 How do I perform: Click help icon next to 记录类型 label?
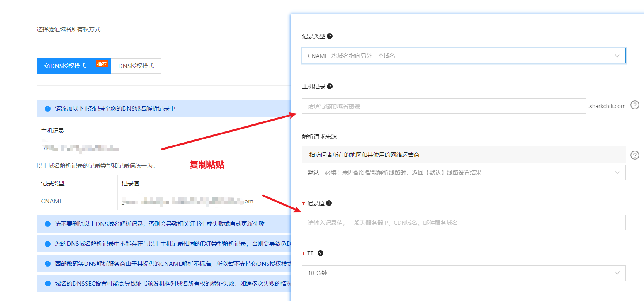pyautogui.click(x=330, y=36)
